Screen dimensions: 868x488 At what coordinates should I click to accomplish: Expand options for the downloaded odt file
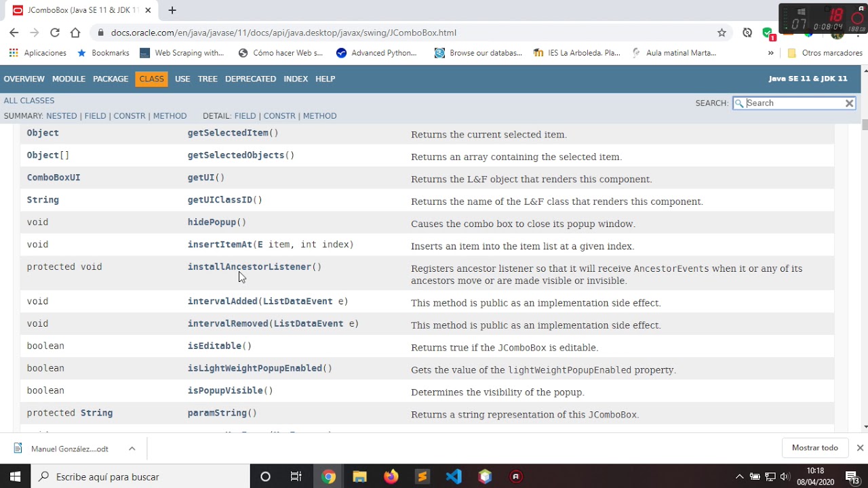(132, 449)
